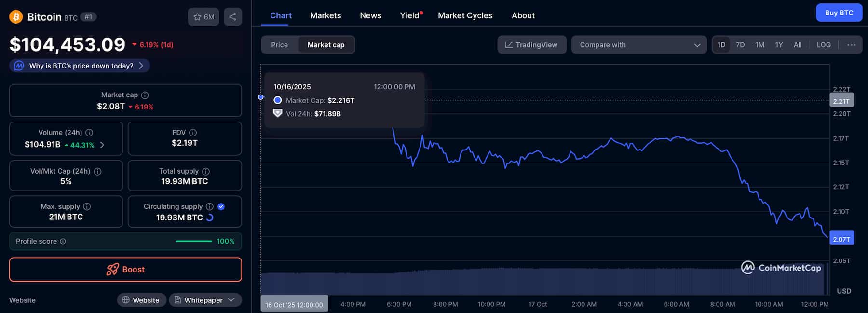This screenshot has height=313, width=868.
Task: Click the Buy BTC button
Action: [x=839, y=13]
